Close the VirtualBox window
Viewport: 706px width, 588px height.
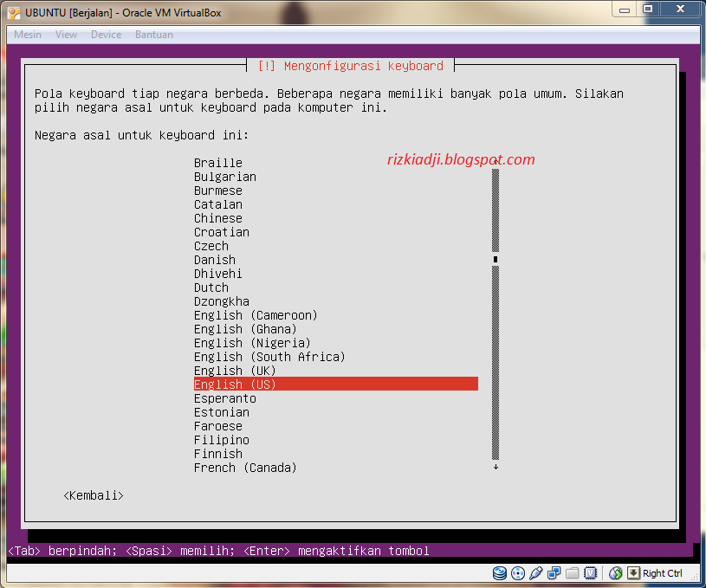(x=680, y=10)
